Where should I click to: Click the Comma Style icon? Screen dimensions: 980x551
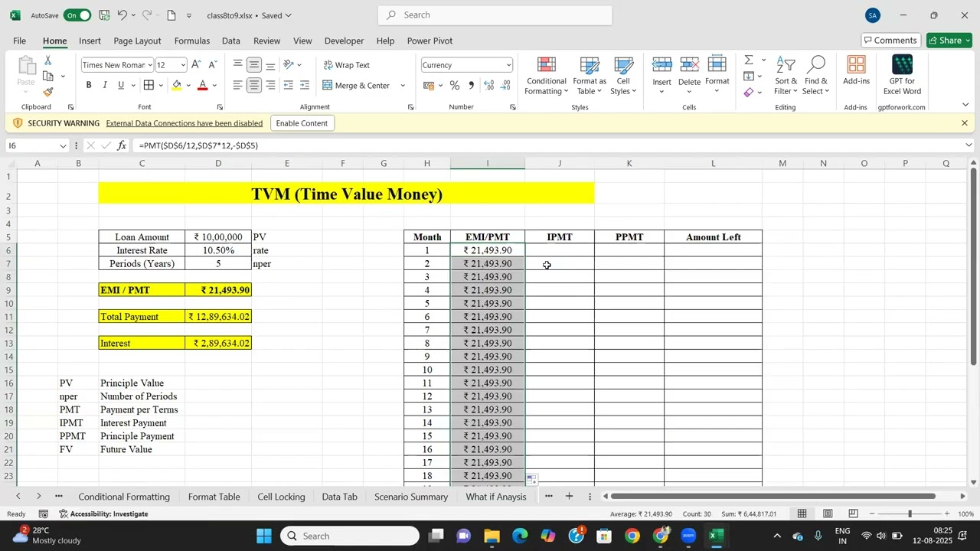471,86
